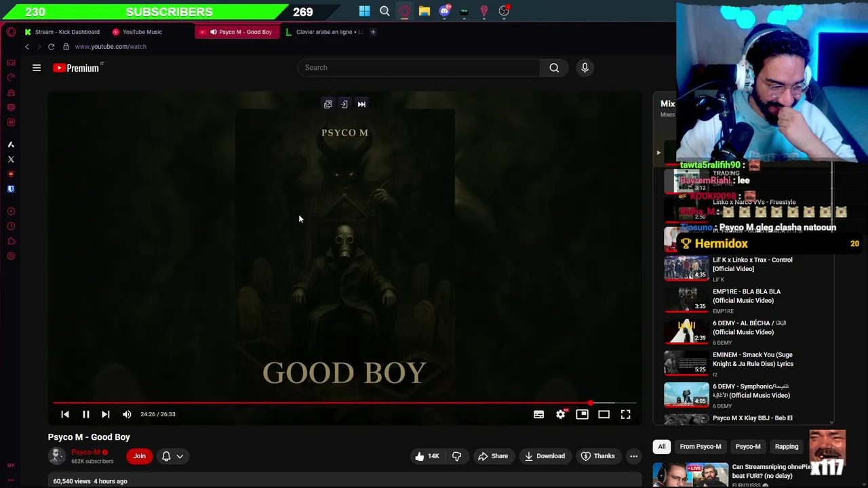The image size is (868, 488).
Task: Click the Join channel button
Action: click(x=139, y=456)
